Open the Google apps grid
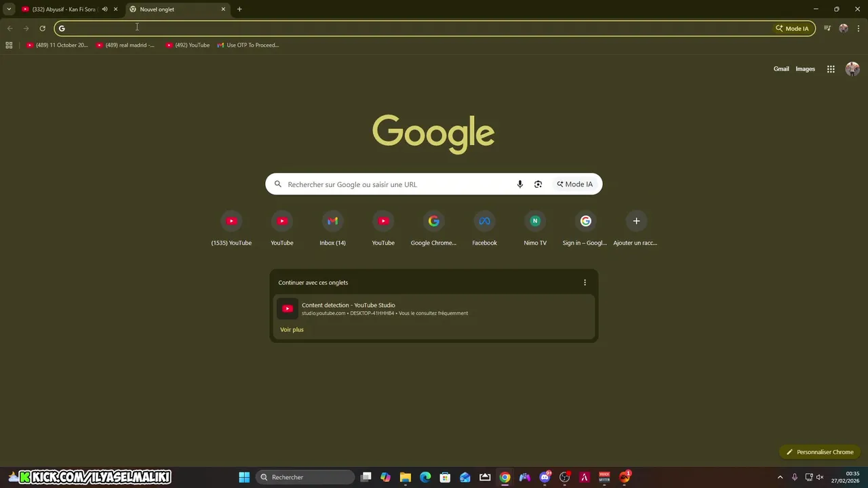868x488 pixels. [x=831, y=69]
